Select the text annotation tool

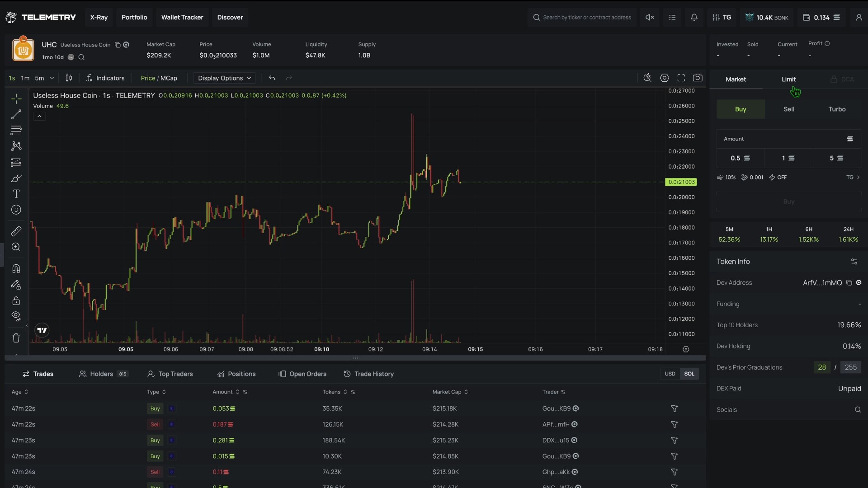[x=16, y=194]
